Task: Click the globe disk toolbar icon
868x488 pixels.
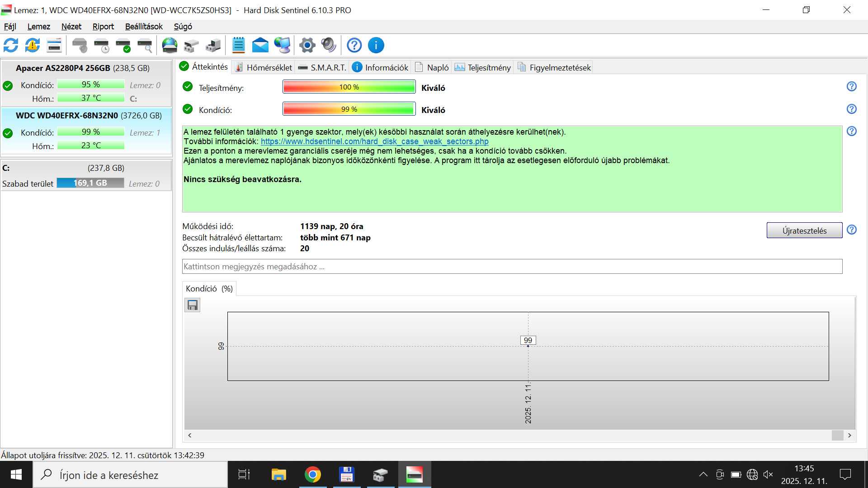Action: pos(170,45)
